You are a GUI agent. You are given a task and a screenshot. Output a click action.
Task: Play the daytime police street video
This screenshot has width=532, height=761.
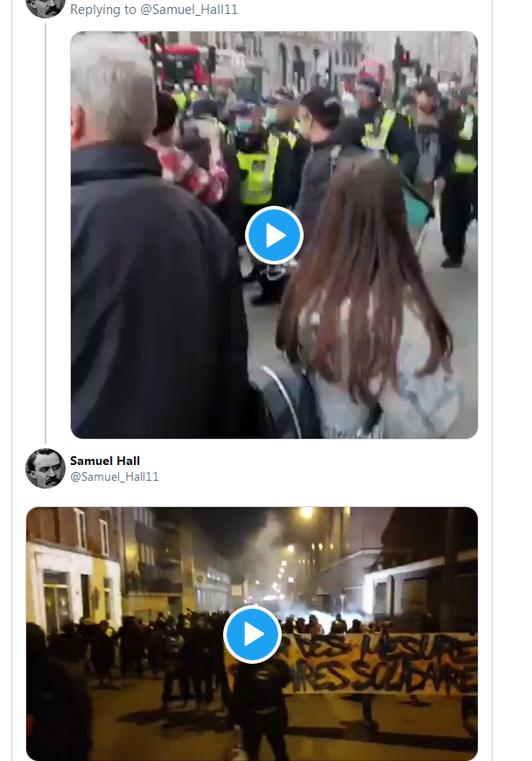click(x=274, y=236)
